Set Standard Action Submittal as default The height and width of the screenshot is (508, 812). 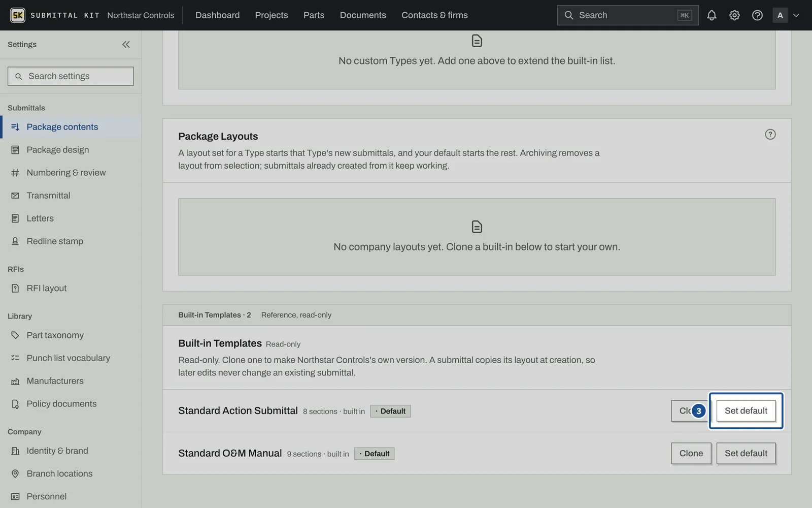(x=746, y=411)
